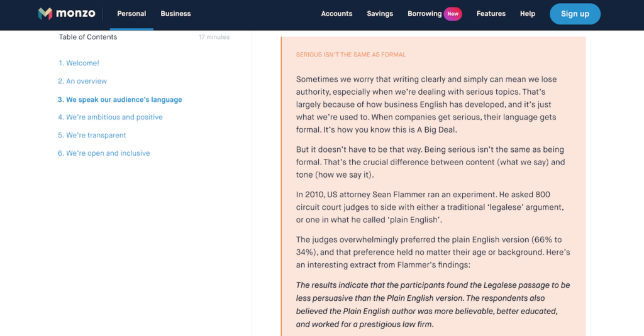644x336 pixels.
Task: Click the Serious isn't the same heading
Action: coord(351,55)
